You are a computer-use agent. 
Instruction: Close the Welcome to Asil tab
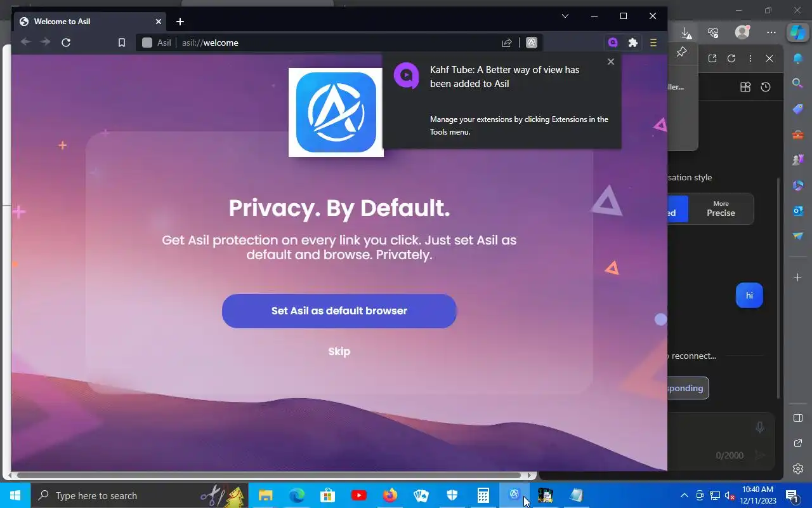coord(159,22)
